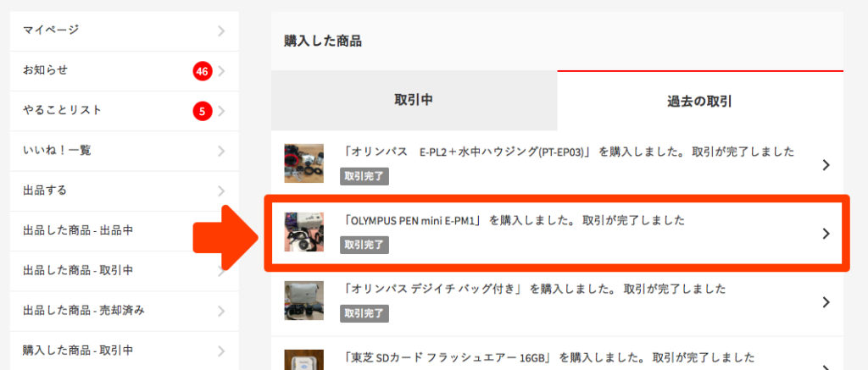Open the 出品する menu item
This screenshot has width=868, height=370.
(124, 191)
